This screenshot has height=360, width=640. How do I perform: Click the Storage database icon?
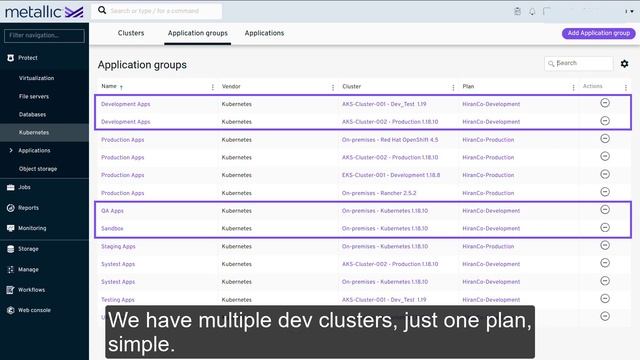click(11, 249)
